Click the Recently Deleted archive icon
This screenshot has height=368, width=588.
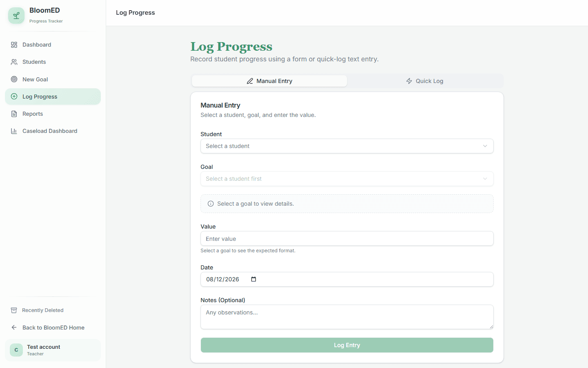(14, 310)
